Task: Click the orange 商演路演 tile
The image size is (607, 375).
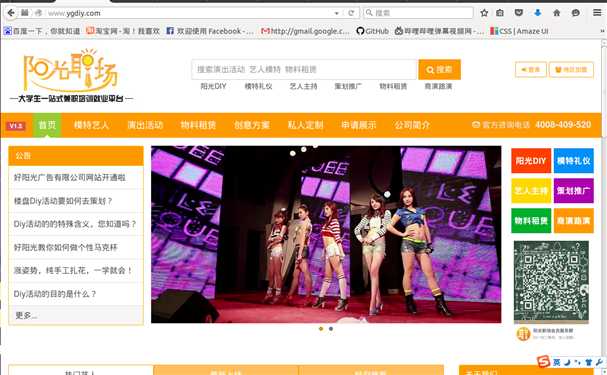Action: (573, 221)
